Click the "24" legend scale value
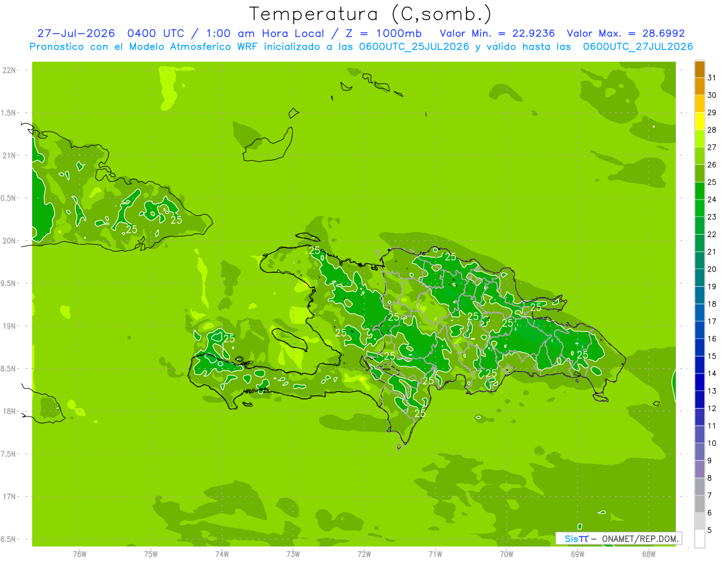728x562 pixels. point(712,199)
